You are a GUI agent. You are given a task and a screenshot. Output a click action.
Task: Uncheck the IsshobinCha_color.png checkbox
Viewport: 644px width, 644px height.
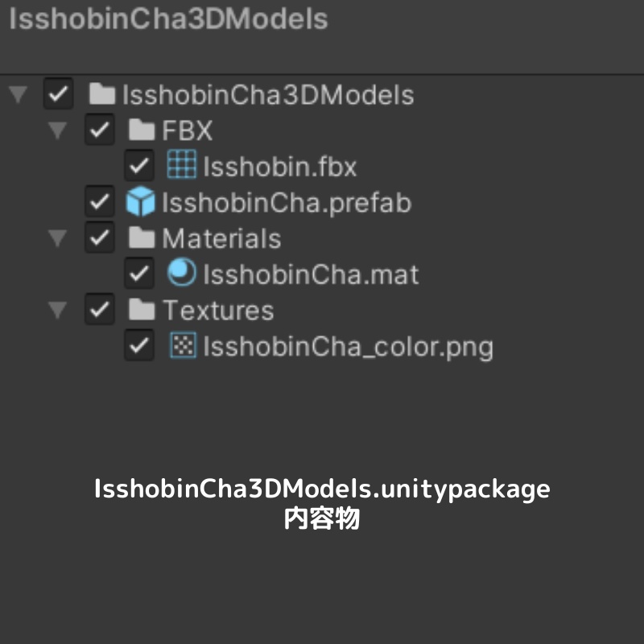(139, 346)
